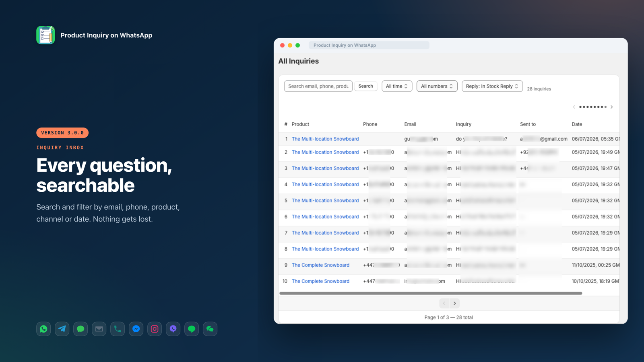644x362 pixels.
Task: Click the date 06/07/2026, 05:35 cell
Action: pyautogui.click(x=596, y=139)
